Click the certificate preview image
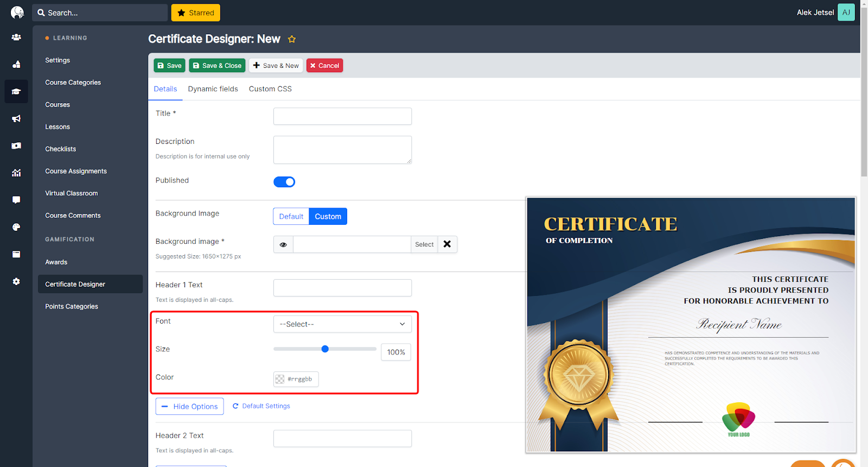Viewport: 868px width, 467px height. click(691, 325)
